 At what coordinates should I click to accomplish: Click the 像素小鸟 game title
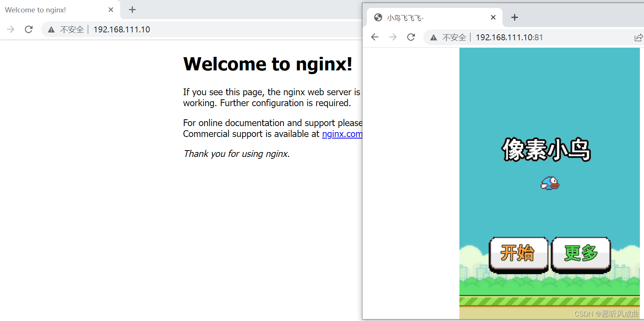click(546, 149)
